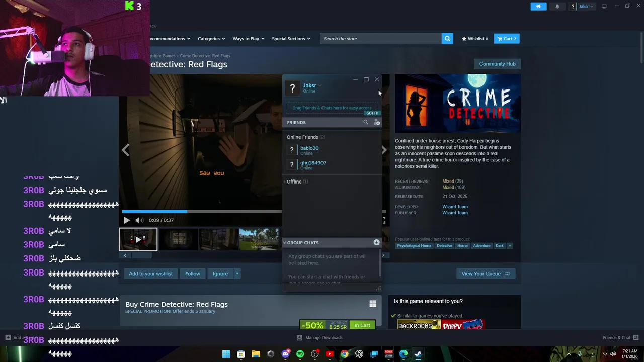The width and height of the screenshot is (644, 362).
Task: Add a tag with the plus button
Action: 510,246
